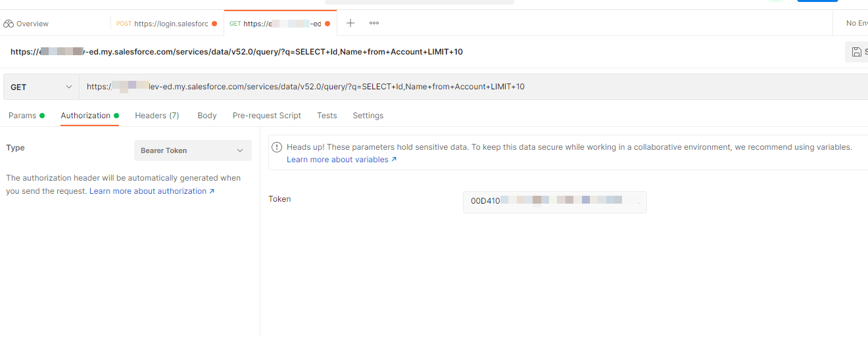This screenshot has width=868, height=337.
Task: Click the request URL input field
Action: tap(460, 87)
